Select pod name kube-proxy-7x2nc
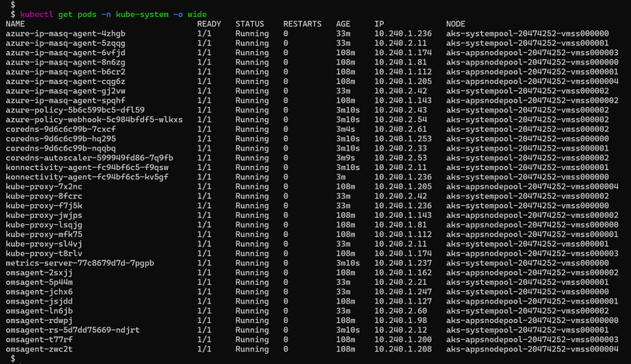631x364 pixels. click(x=44, y=186)
